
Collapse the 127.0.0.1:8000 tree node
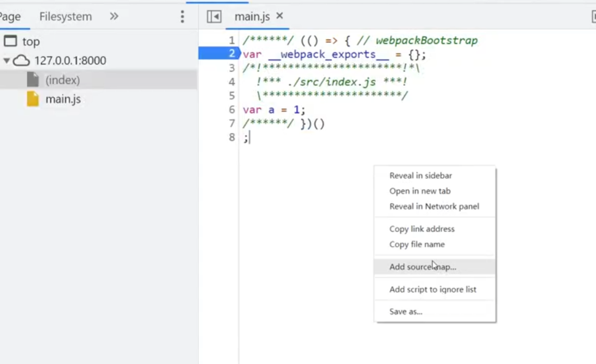point(6,60)
